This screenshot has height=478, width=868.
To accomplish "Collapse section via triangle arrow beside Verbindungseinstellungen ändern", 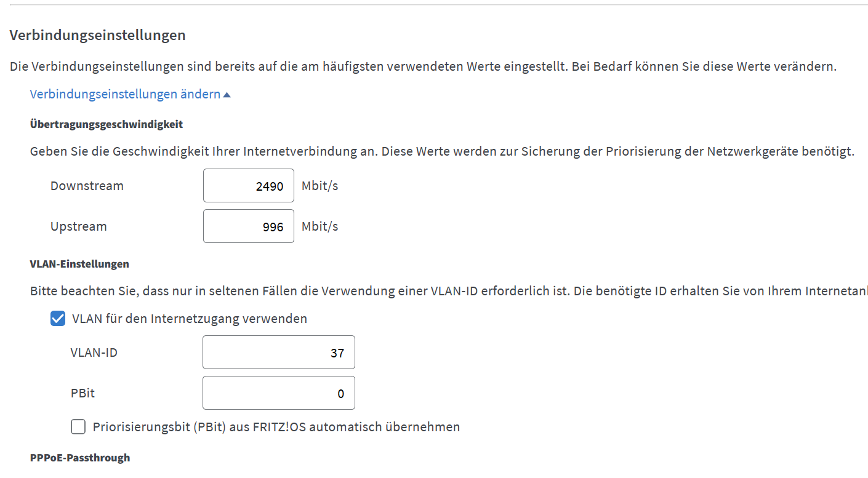I will pos(227,95).
